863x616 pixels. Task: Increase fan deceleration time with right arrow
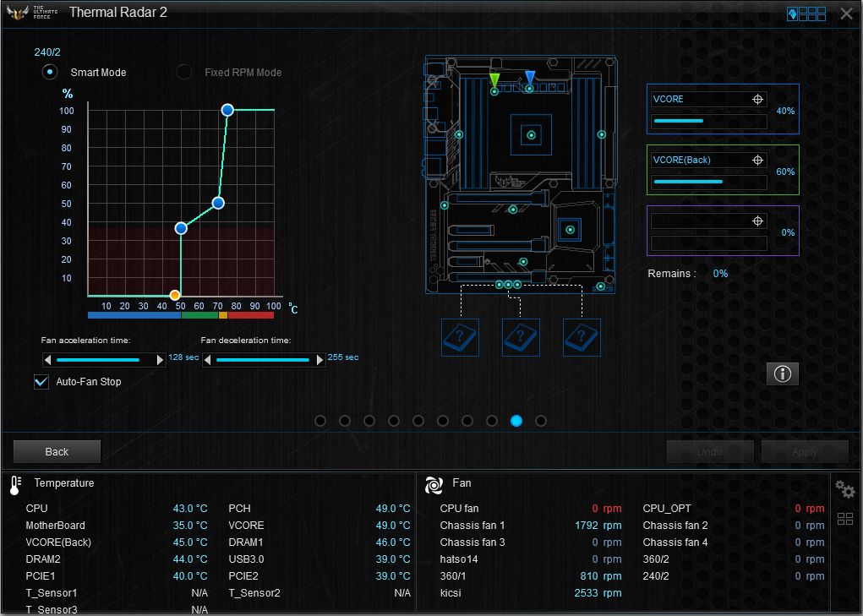pos(320,360)
